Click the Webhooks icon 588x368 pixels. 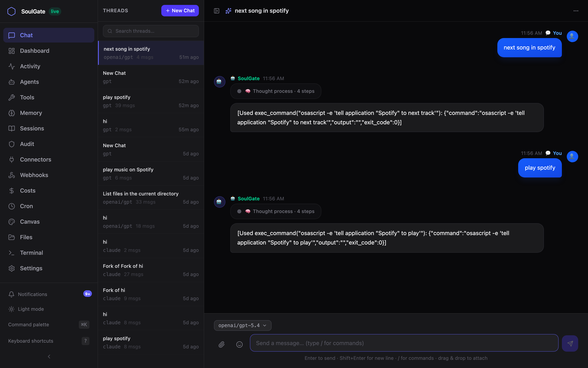12,175
